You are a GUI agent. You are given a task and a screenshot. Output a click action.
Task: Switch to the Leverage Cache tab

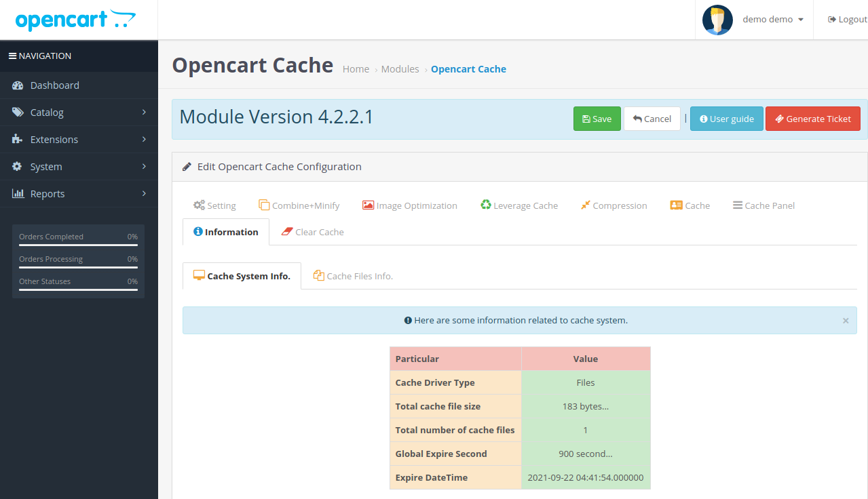(x=519, y=205)
